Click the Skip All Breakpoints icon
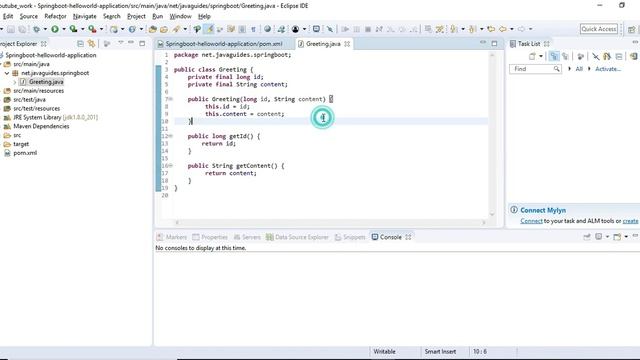The image size is (640, 360). 329,29
